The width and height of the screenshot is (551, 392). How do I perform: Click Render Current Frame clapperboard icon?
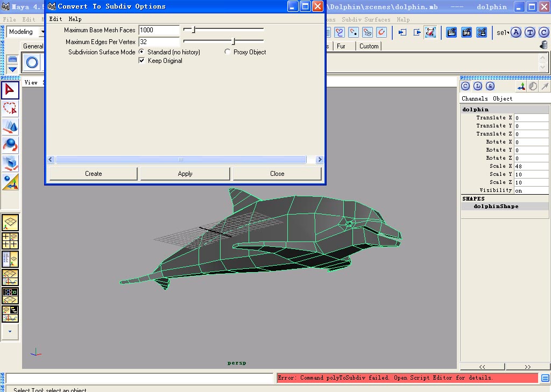point(451,32)
